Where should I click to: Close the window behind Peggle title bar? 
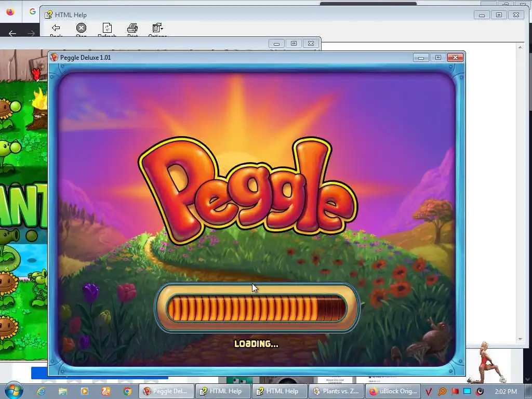tap(311, 44)
